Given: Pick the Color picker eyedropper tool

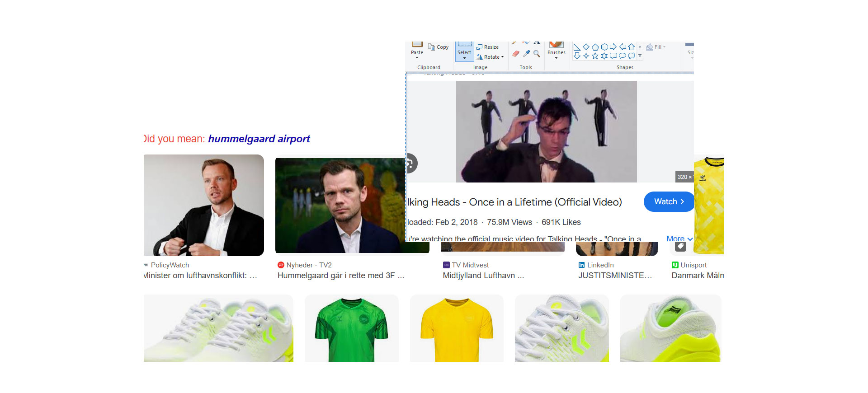Looking at the screenshot, I should coord(526,54).
